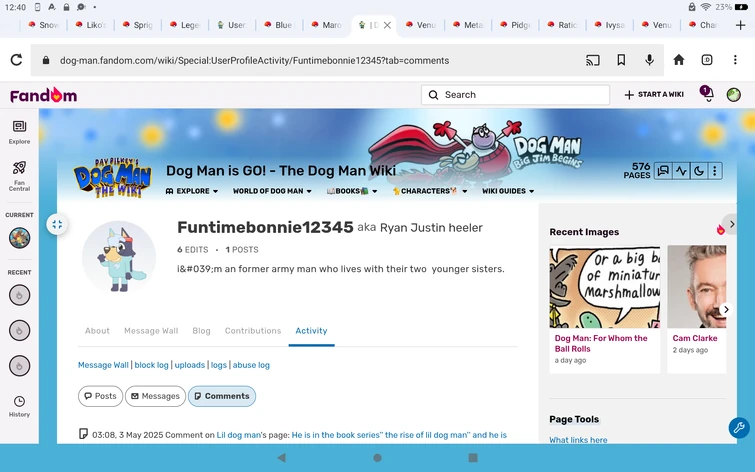
Task: Show next recent images with arrow
Action: [x=726, y=309]
